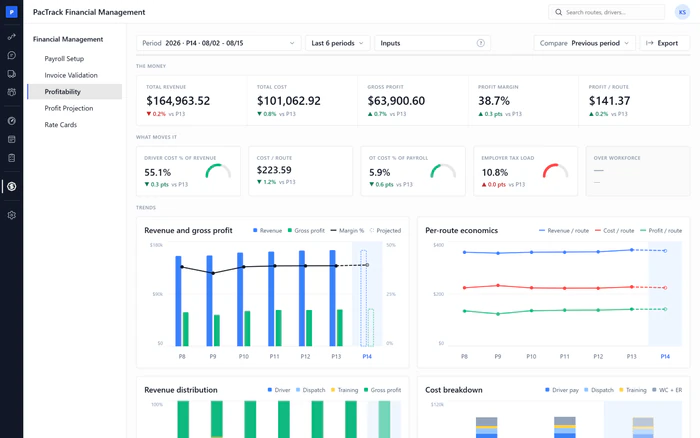Toggle Revenue / route legend item
Screen dimensions: 700x438
(564, 230)
